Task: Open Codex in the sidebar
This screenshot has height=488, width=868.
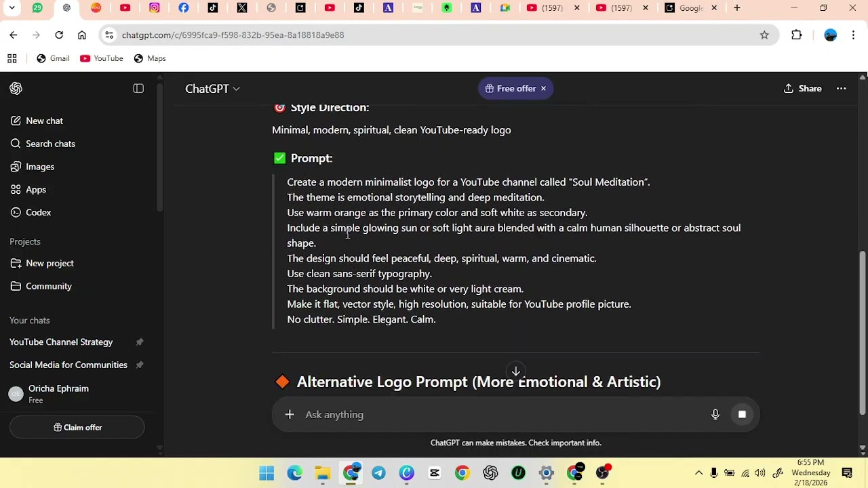Action: [31, 212]
